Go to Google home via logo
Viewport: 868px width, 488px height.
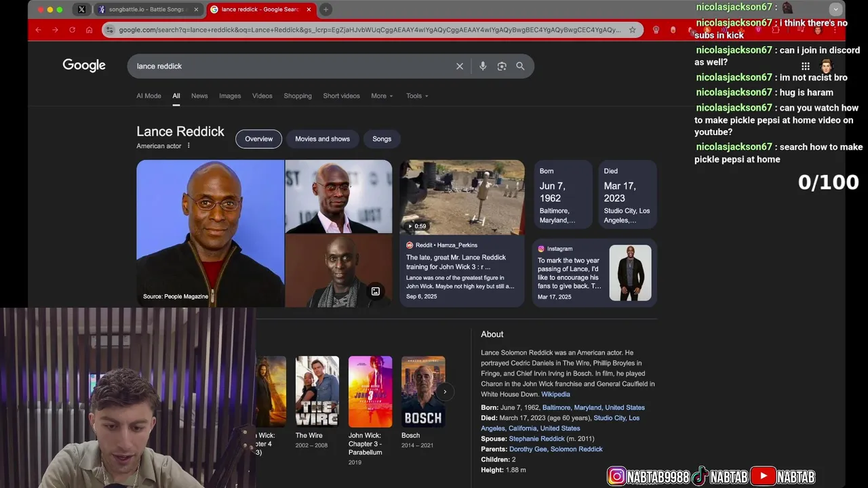click(84, 65)
